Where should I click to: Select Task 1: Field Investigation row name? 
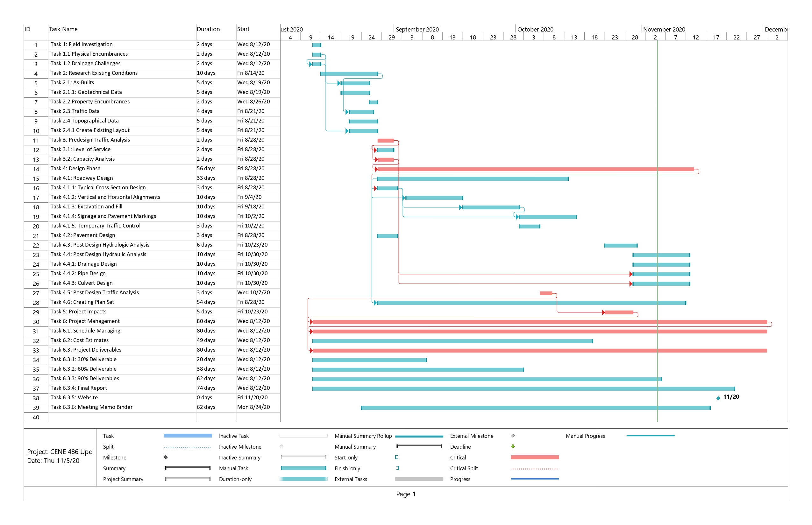(81, 44)
